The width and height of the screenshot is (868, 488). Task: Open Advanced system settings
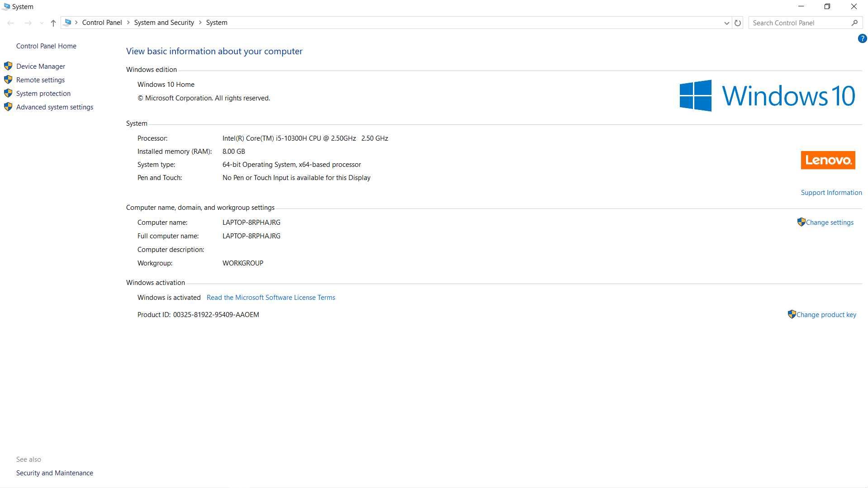[55, 107]
